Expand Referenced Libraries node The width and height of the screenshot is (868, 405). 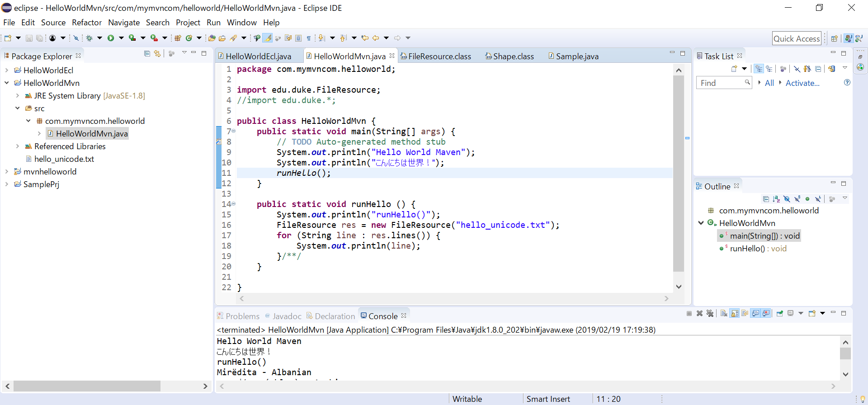(18, 146)
